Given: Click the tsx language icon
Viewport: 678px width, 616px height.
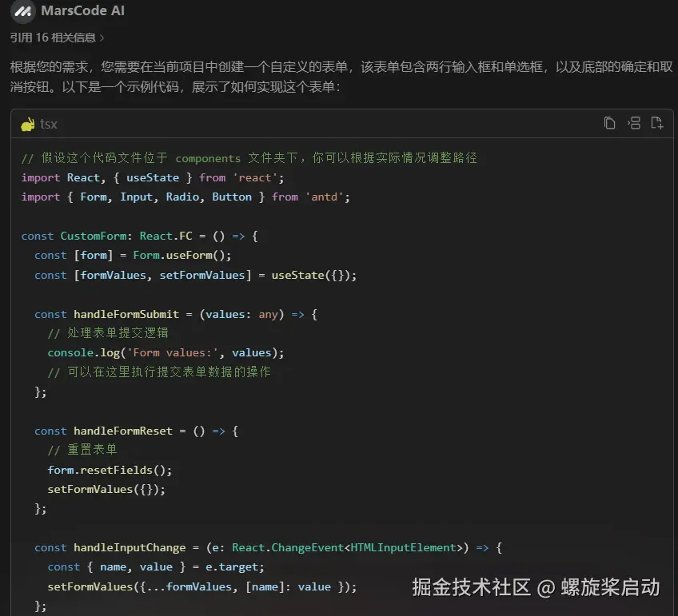Looking at the screenshot, I should tap(28, 125).
